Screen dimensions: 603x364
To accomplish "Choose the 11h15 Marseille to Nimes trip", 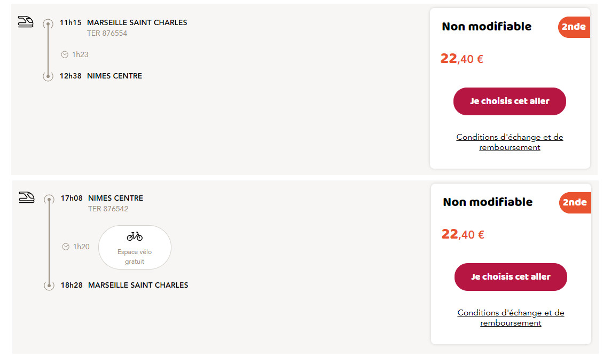I will [510, 101].
